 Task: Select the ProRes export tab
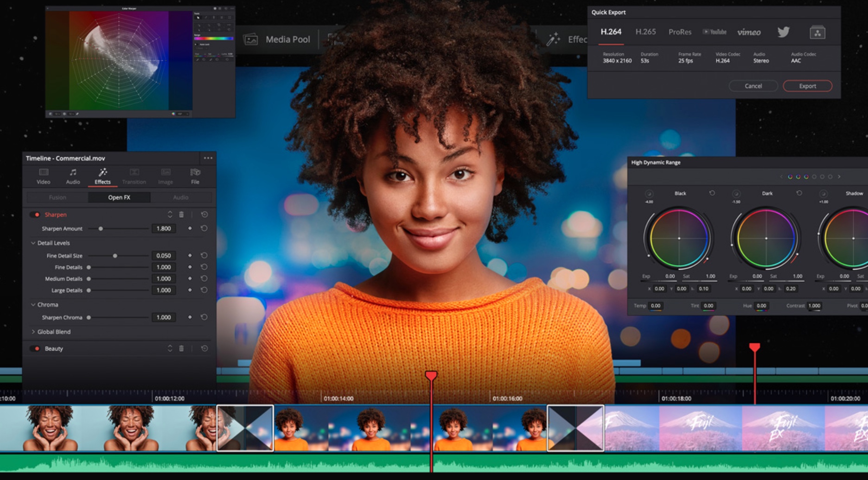pyautogui.click(x=680, y=32)
